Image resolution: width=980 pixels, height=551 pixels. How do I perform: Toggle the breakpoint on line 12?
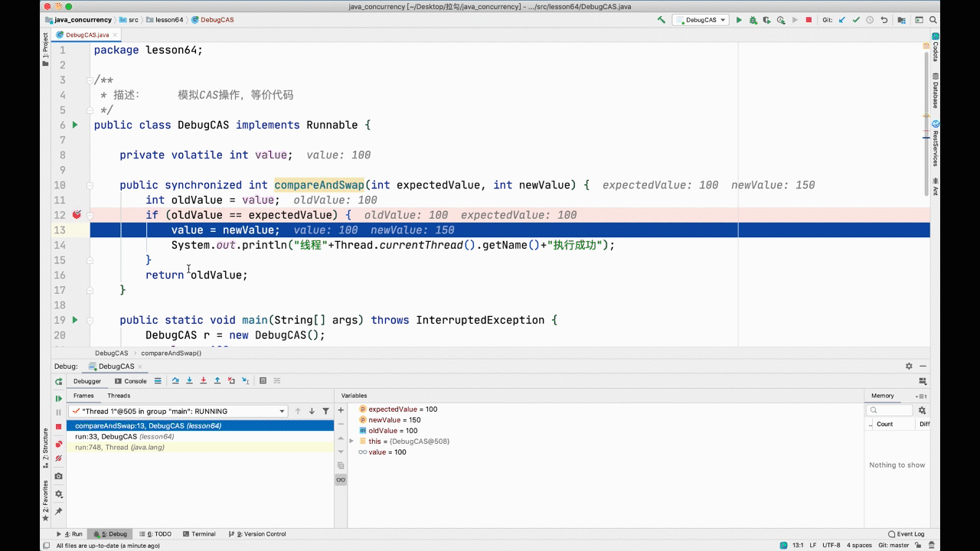click(77, 215)
